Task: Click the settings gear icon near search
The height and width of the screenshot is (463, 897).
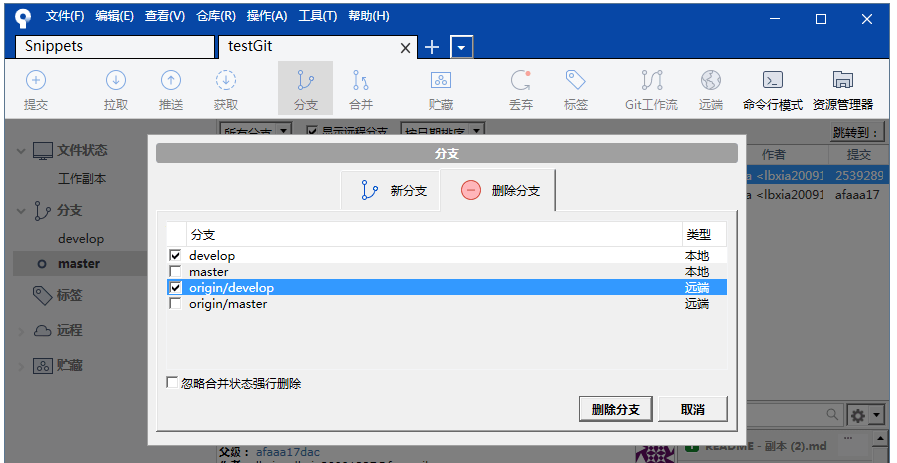Action: (x=858, y=415)
